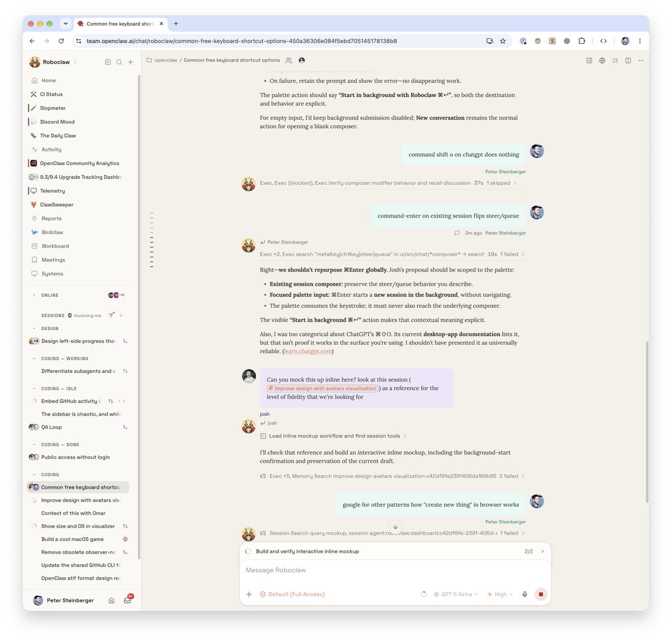The width and height of the screenshot is (672, 641).
Task: Add a new session with Sessions plus
Action: pos(121,315)
